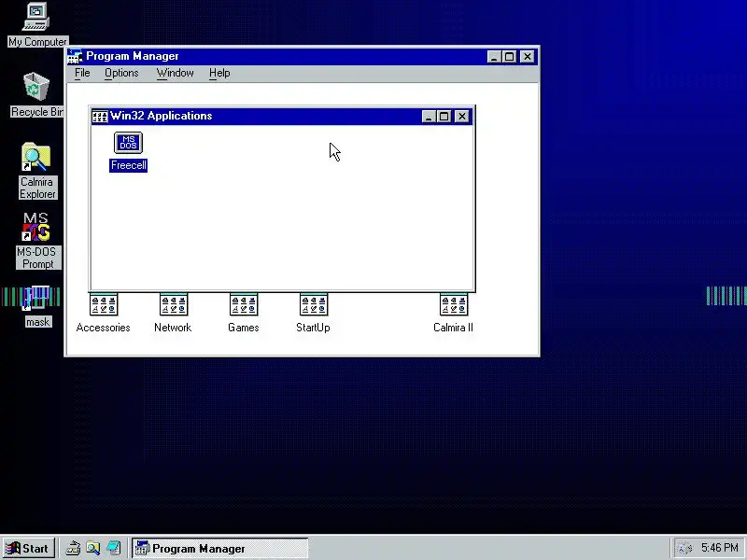Open the Window menu in Program Manager
The height and width of the screenshot is (560, 747).
point(175,73)
